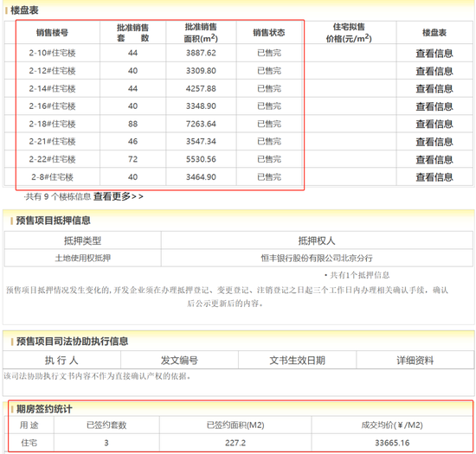
Task: Select the 2-10#住宅楼 building name cell
Action: point(52,53)
